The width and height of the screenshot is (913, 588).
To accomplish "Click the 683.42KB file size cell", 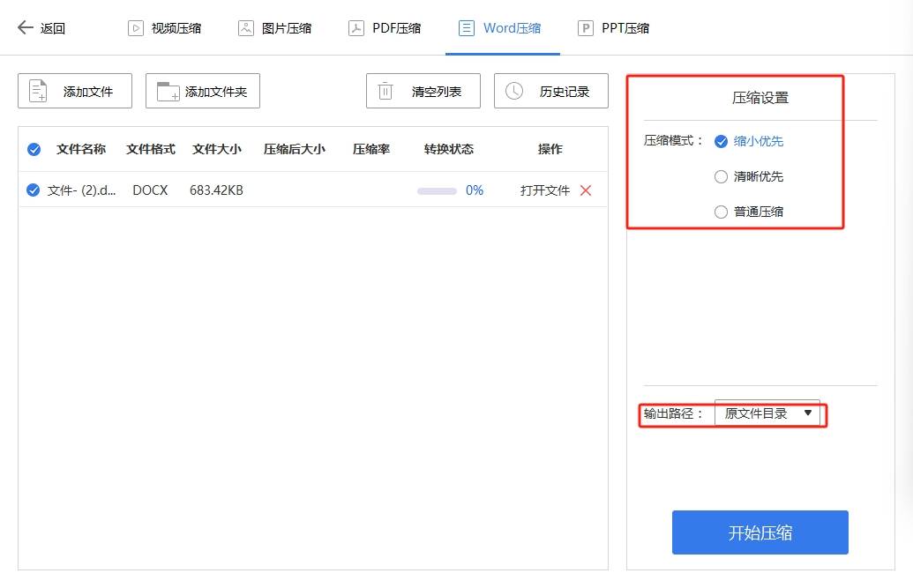I will pyautogui.click(x=216, y=190).
